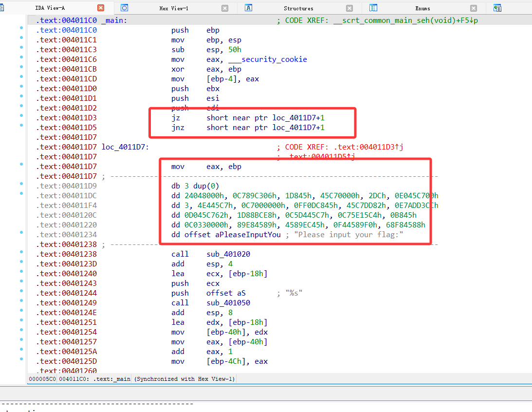Click the offset aS operand
532x412 pixels.
point(226,293)
